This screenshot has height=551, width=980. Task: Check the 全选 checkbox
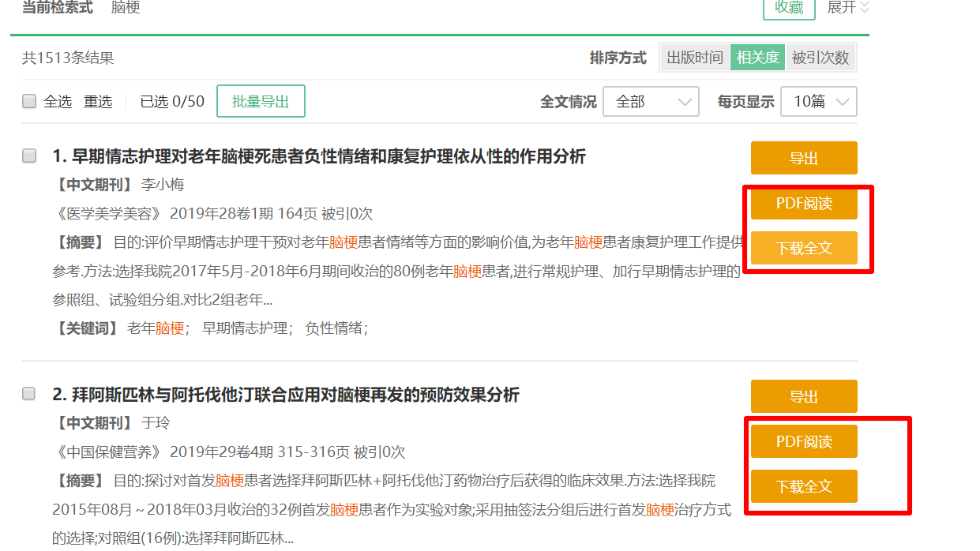29,101
